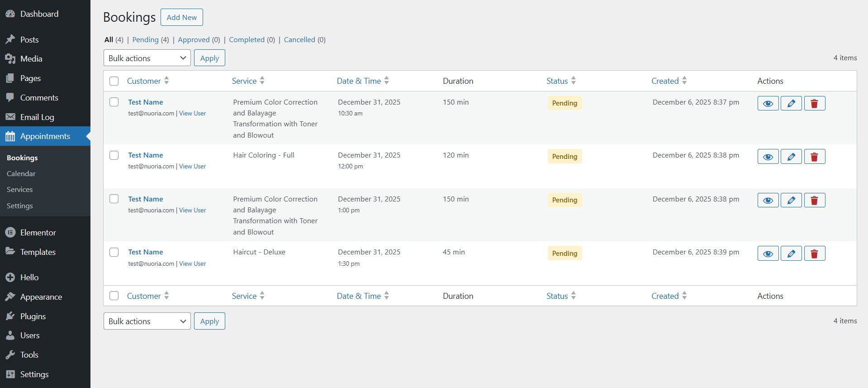Sort by Customer in header row
The image size is (868, 388).
(x=148, y=81)
